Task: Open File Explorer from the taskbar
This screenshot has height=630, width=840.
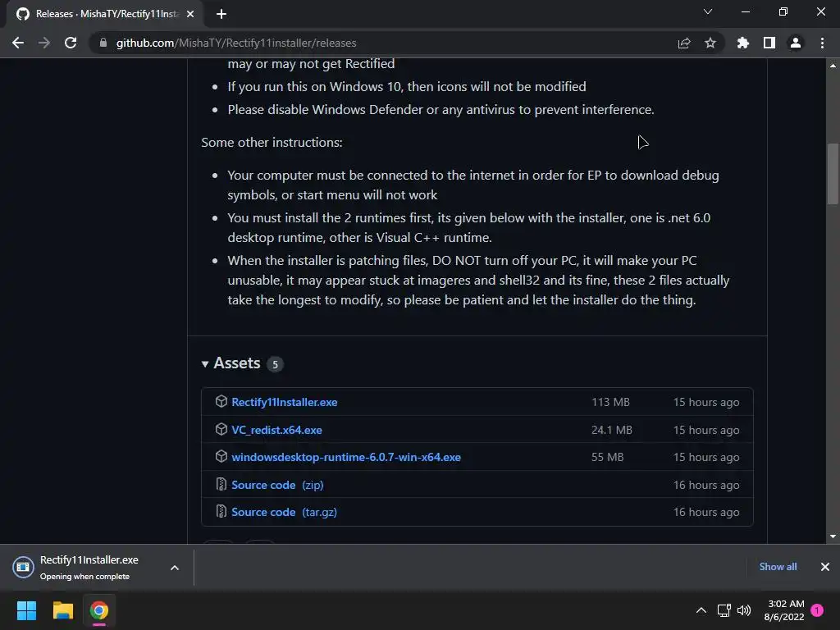Action: [x=62, y=610]
